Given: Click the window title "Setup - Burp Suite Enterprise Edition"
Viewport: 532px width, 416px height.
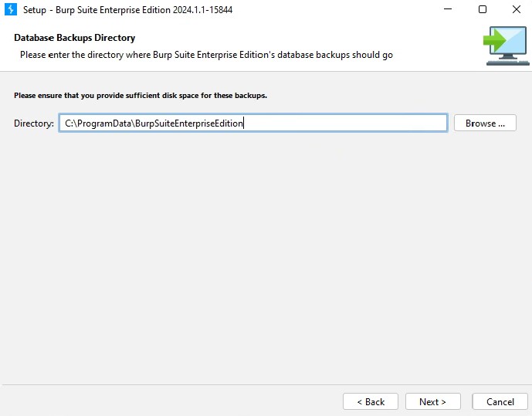Looking at the screenshot, I should (x=127, y=10).
